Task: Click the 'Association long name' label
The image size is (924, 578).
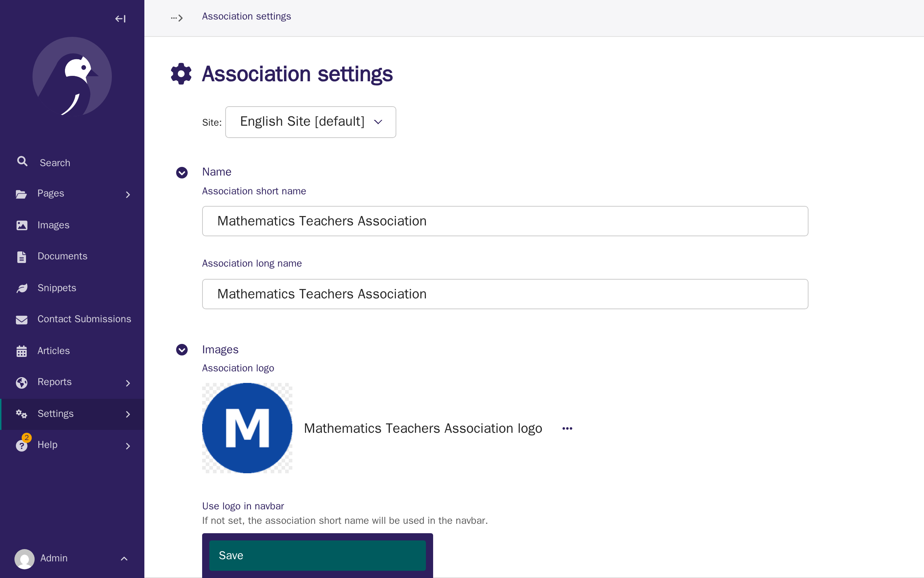Action: coord(252,263)
